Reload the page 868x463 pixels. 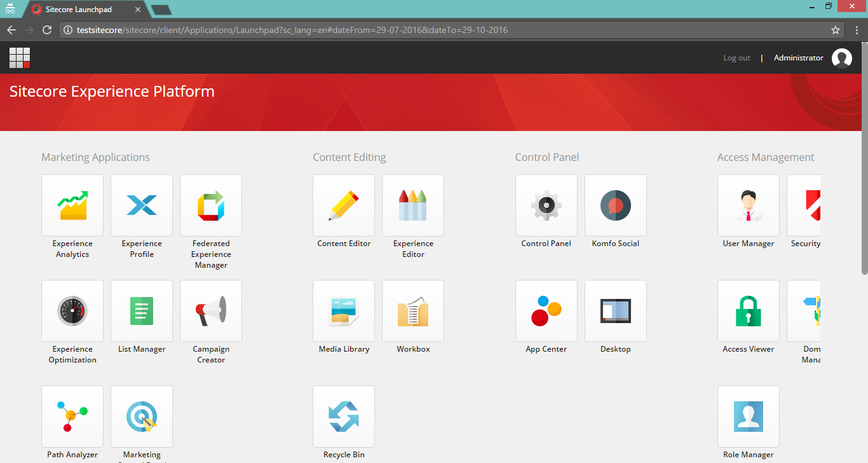pyautogui.click(x=47, y=30)
